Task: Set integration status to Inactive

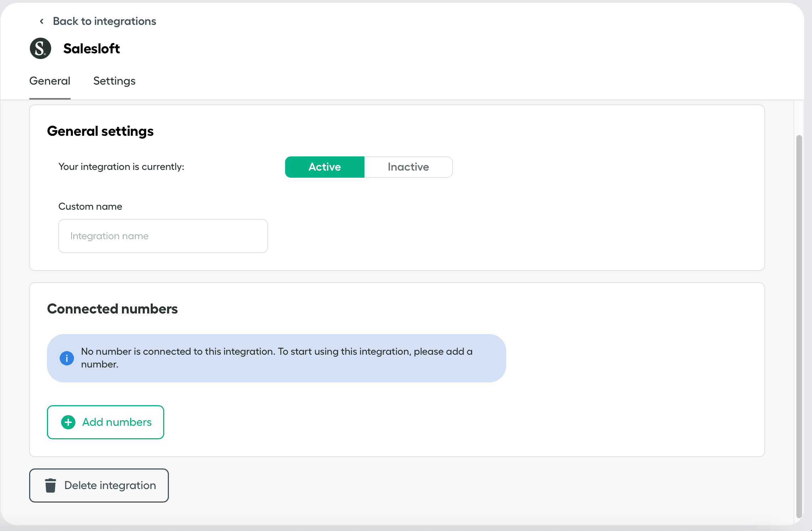Action: [x=408, y=167]
